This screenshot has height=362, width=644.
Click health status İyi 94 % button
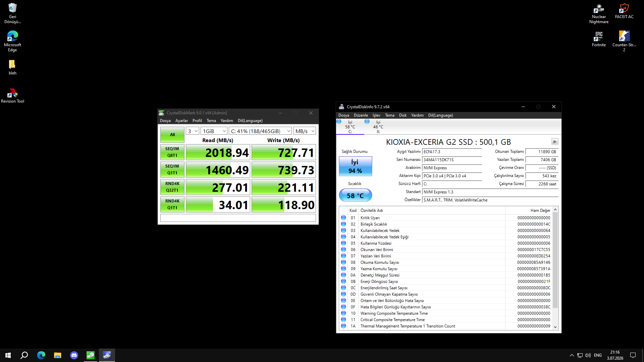coord(355,166)
